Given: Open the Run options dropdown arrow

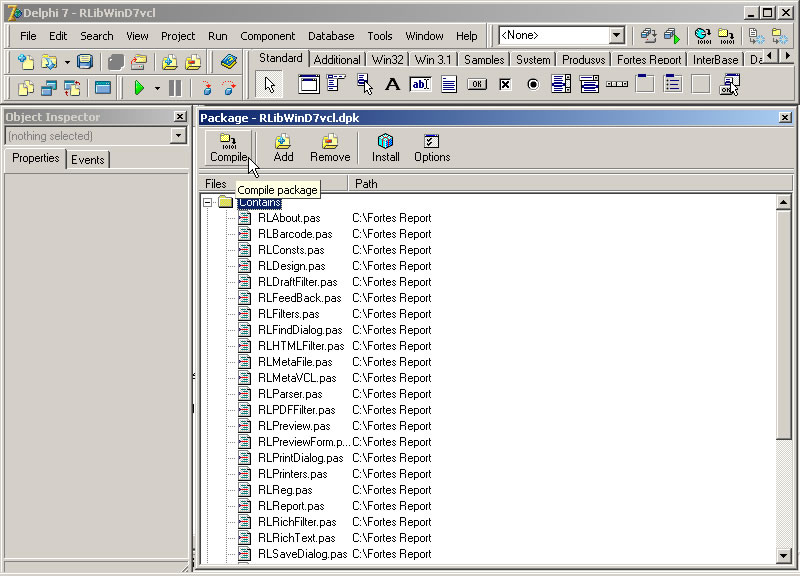Looking at the screenshot, I should tap(157, 87).
